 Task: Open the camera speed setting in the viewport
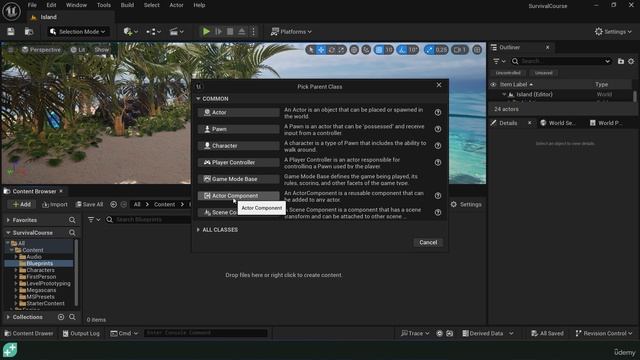click(460, 50)
